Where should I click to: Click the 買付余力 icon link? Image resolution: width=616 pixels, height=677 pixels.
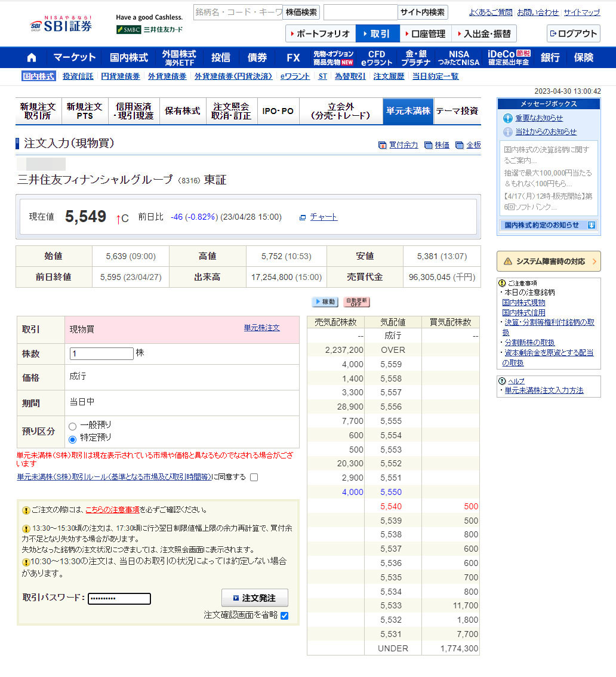tap(399, 145)
